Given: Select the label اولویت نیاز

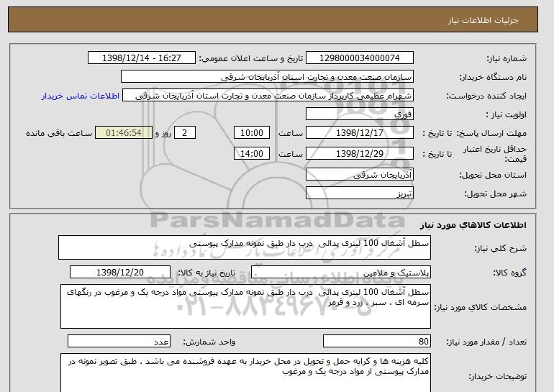Looking at the screenshot, I should 506,114.
